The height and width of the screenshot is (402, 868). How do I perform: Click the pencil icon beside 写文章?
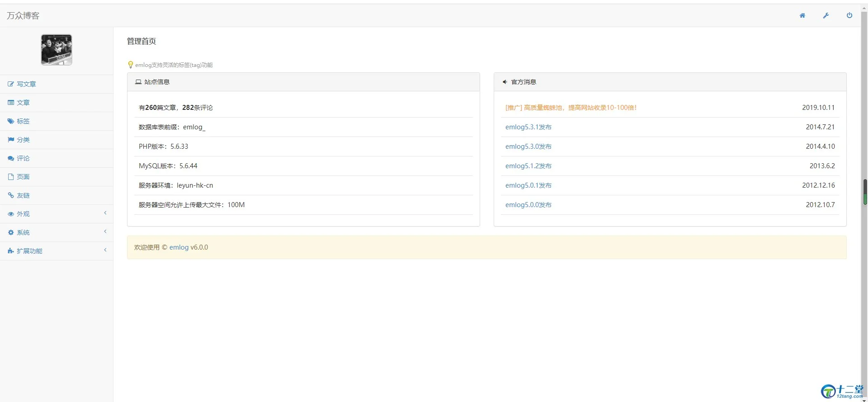tap(11, 84)
